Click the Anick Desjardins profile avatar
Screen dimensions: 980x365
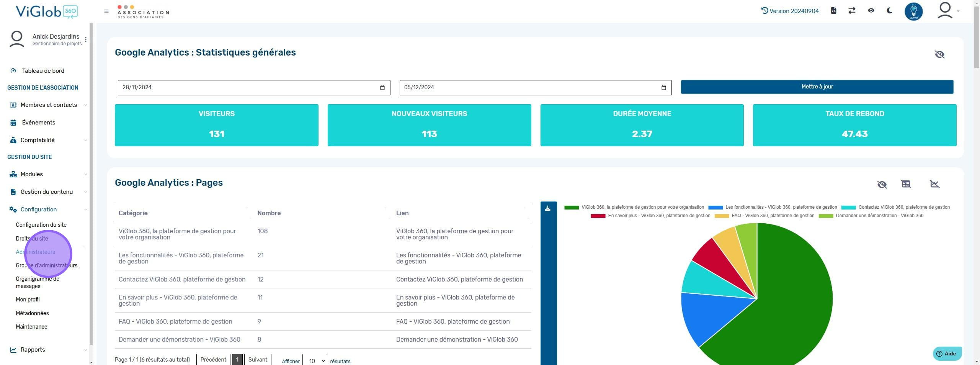pyautogui.click(x=17, y=39)
